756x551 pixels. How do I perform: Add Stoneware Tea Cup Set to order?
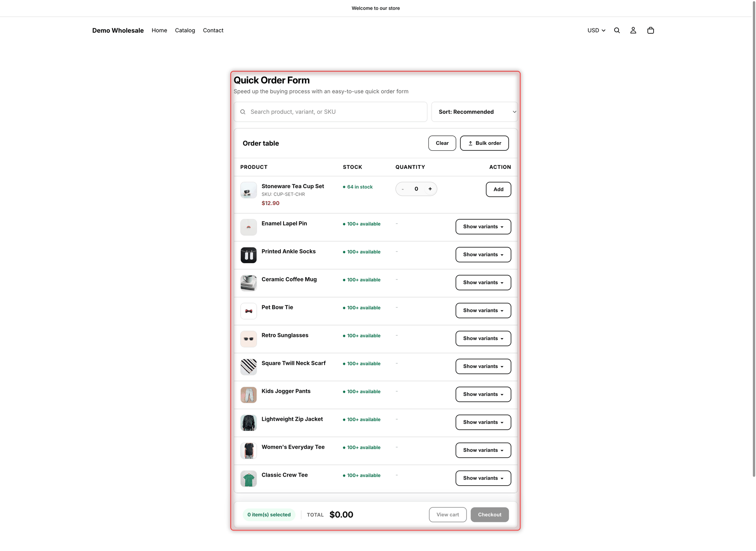(498, 189)
